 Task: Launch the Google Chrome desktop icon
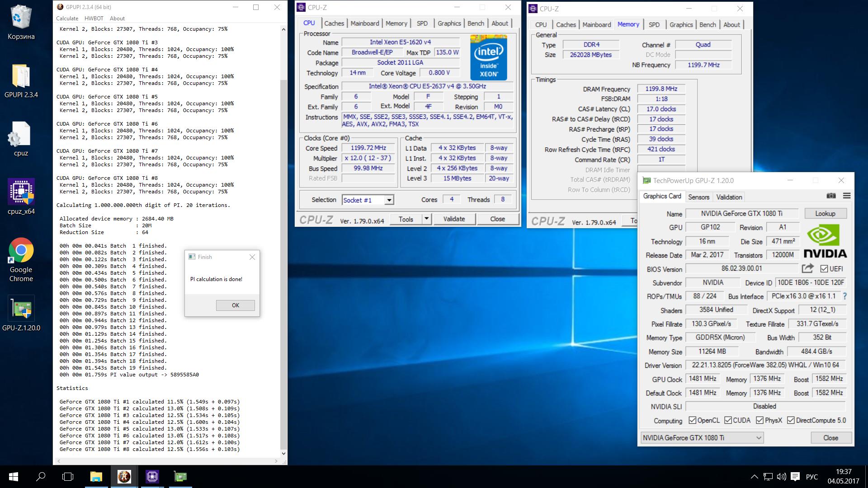click(21, 259)
